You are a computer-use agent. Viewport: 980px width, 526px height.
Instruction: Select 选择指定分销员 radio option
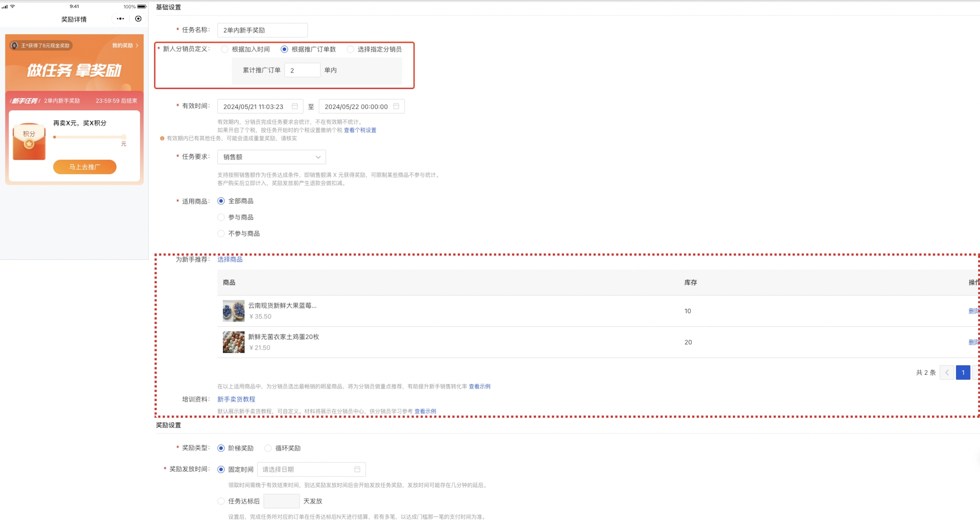[x=350, y=49]
